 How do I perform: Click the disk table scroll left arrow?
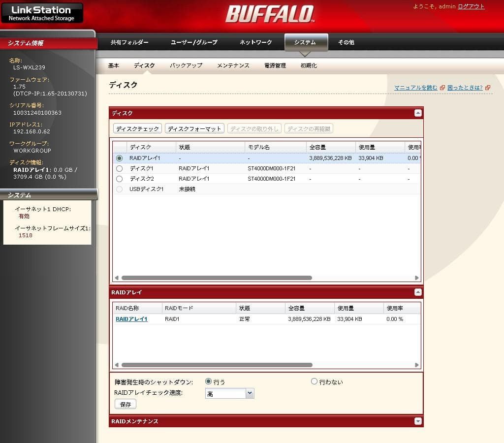point(117,278)
